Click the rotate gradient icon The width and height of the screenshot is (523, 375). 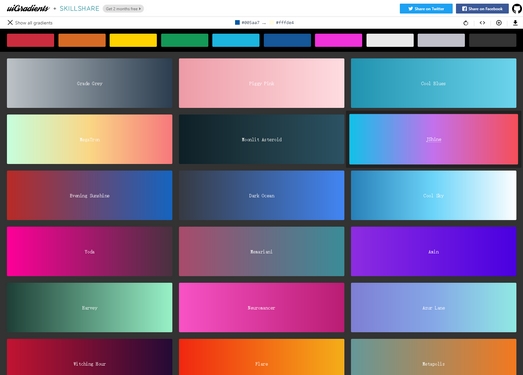(466, 23)
